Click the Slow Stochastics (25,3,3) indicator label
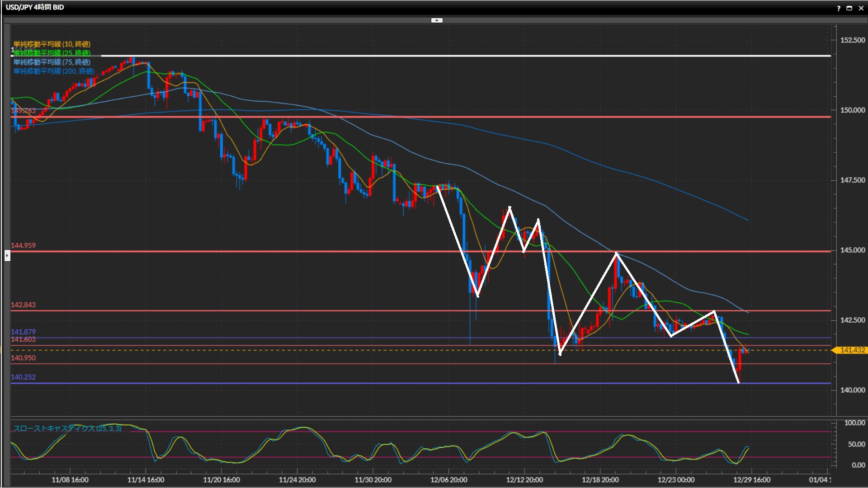This screenshot has height=488, width=868. coord(67,428)
